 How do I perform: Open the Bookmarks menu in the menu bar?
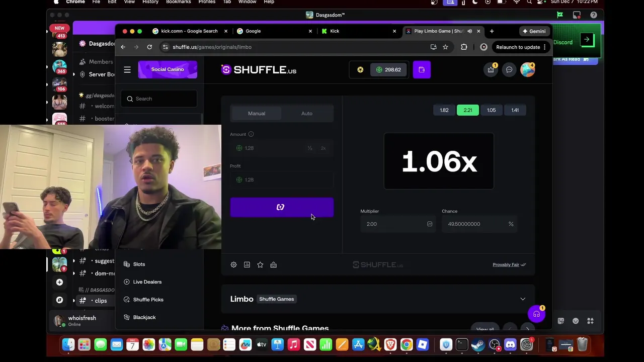click(178, 2)
